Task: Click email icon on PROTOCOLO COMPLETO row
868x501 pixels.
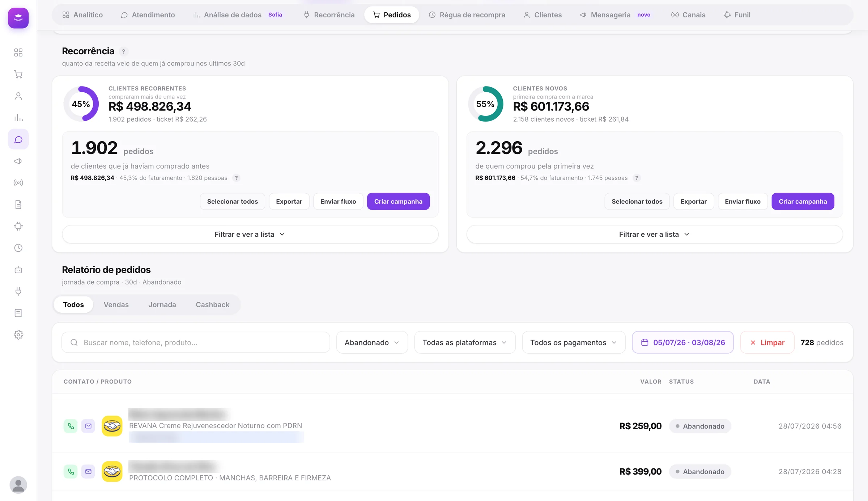Action: pyautogui.click(x=88, y=472)
